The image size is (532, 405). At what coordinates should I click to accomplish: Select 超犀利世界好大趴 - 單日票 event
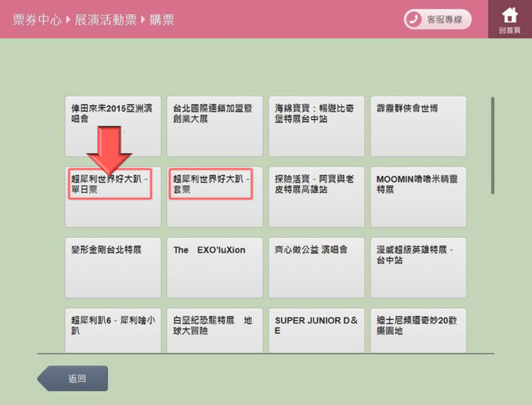(x=112, y=197)
